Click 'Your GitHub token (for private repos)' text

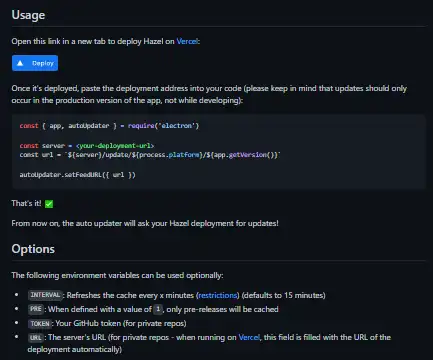121,323
